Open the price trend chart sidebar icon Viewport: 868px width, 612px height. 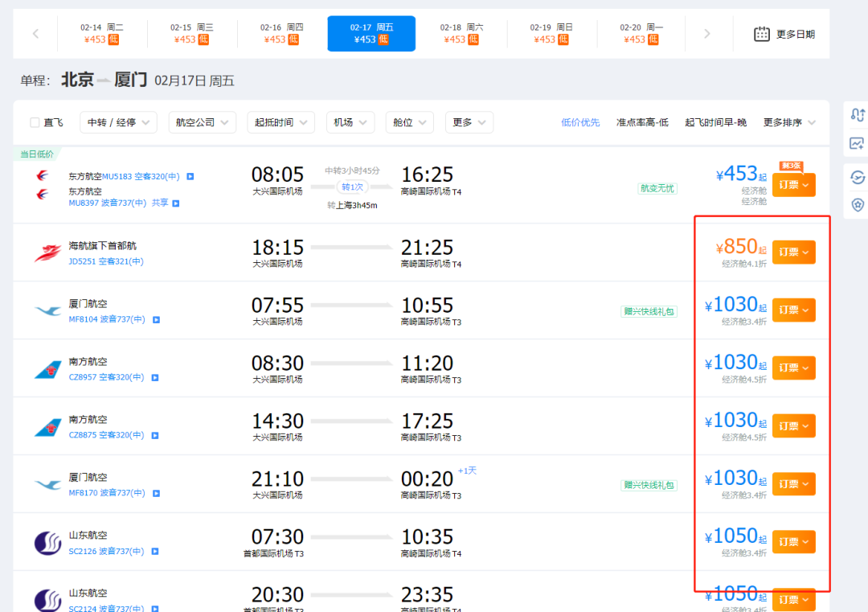857,143
